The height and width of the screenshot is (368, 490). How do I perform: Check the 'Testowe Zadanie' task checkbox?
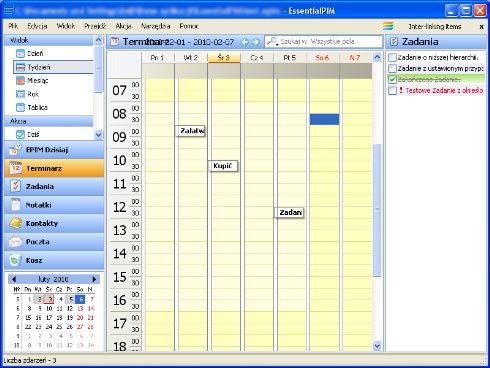pos(392,90)
